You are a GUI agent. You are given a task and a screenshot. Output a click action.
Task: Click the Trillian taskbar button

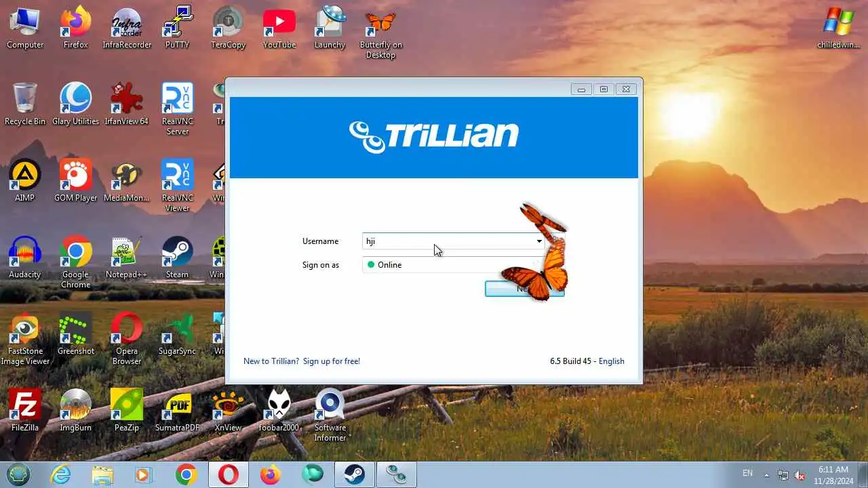click(x=397, y=475)
